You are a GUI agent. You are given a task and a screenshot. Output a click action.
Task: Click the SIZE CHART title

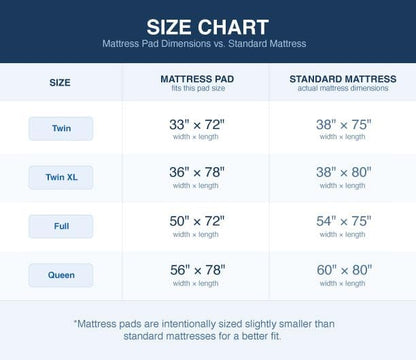tap(208, 27)
